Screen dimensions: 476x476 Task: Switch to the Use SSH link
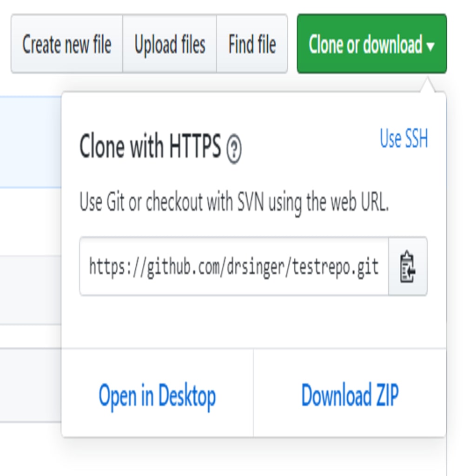404,138
